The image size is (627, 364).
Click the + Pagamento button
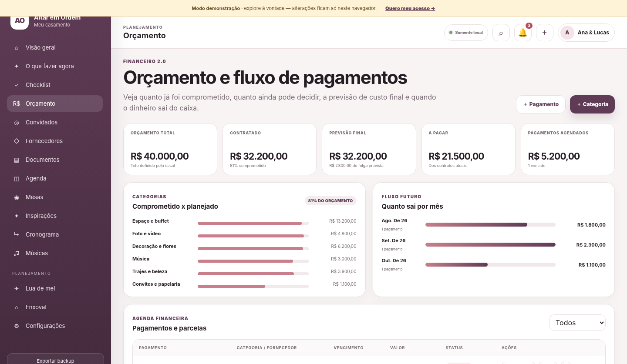[541, 104]
